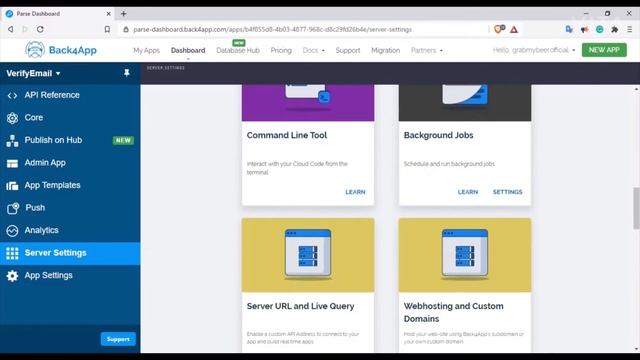Open the Hello grabmybeerofficial account dropdown
The width and height of the screenshot is (640, 360).
(534, 50)
